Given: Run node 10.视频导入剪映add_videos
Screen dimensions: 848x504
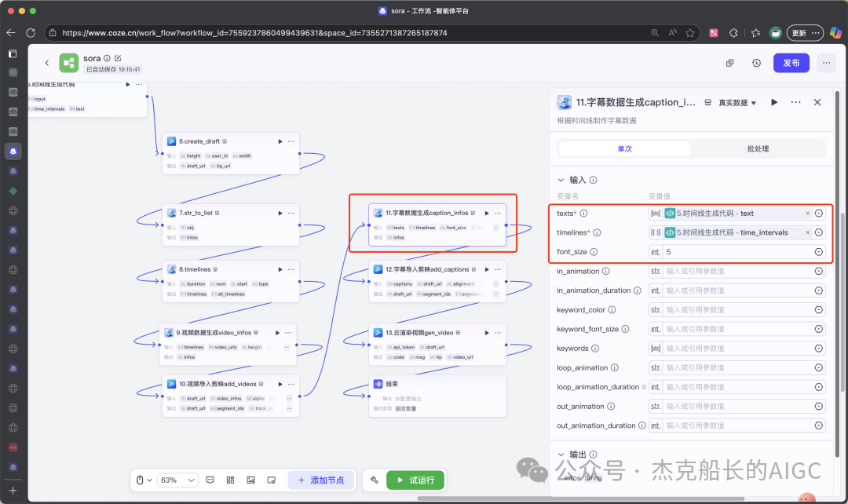Looking at the screenshot, I should tap(280, 384).
